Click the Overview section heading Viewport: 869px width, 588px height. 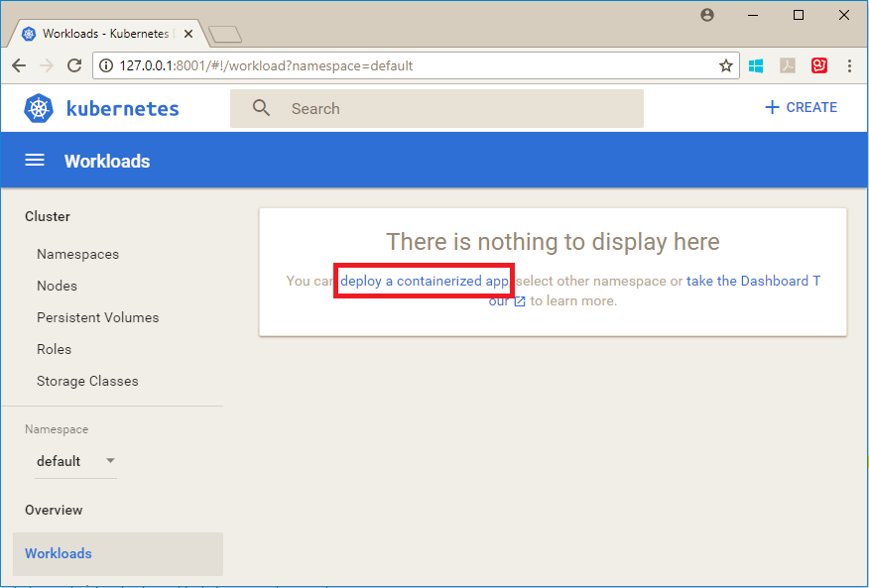54,510
